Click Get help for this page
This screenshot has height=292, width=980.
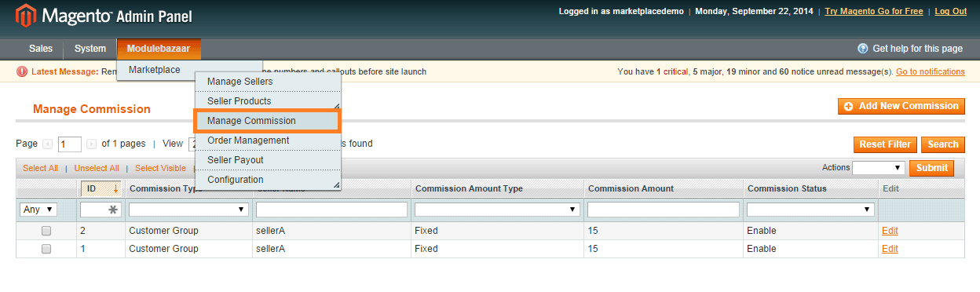pyautogui.click(x=917, y=49)
